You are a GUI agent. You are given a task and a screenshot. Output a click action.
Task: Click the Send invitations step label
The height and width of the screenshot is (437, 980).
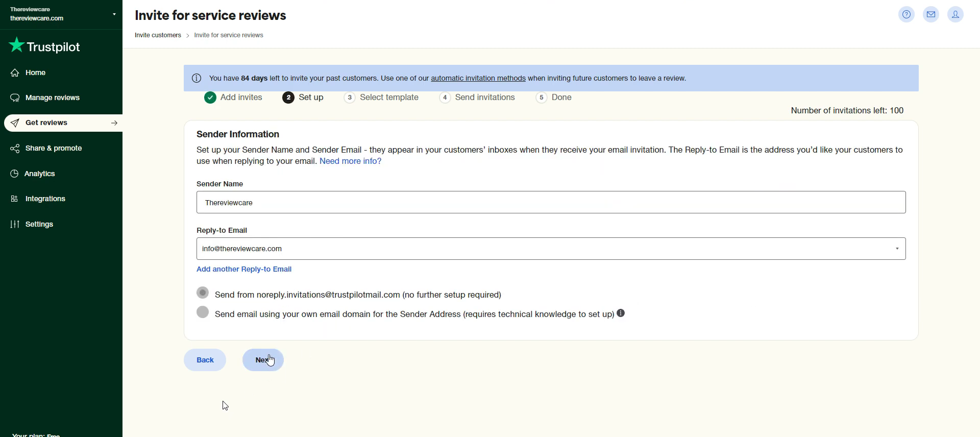click(485, 98)
